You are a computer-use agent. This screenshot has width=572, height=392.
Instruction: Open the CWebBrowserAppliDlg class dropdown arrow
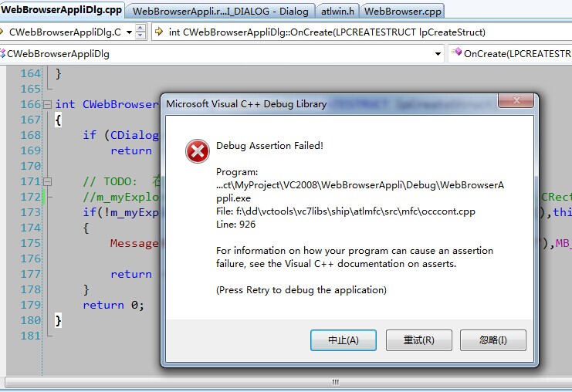coord(438,54)
